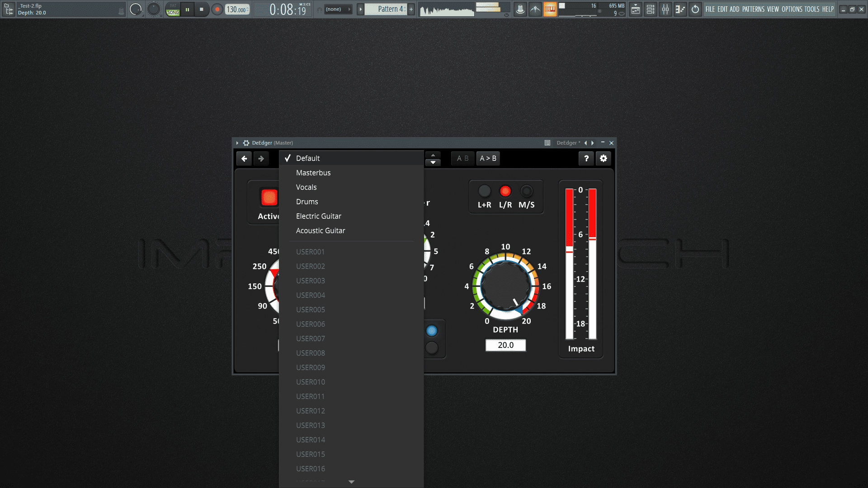
Task: Pick the Acoustic Guitar preset
Action: click(351, 230)
